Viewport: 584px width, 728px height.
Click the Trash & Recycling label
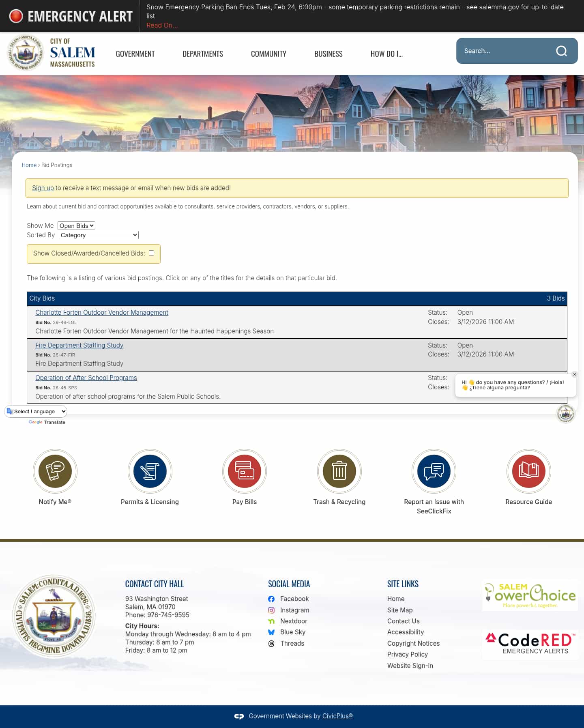(339, 502)
